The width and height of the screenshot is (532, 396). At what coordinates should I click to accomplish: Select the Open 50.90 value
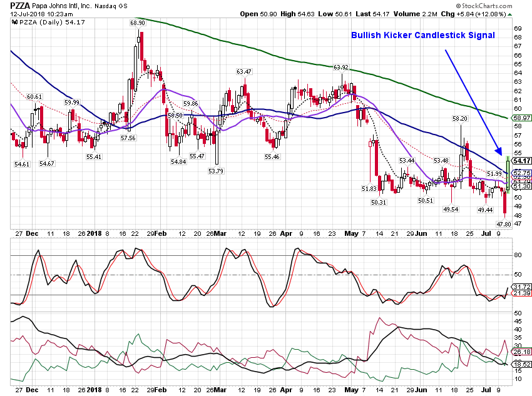258,14
